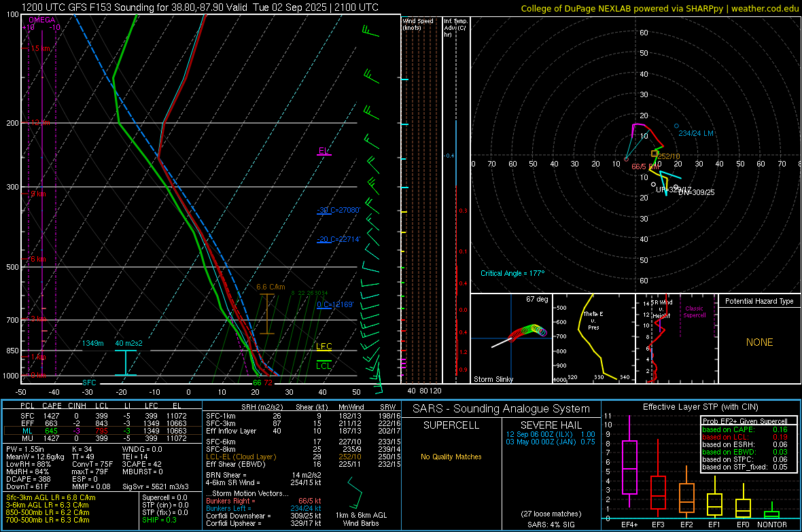This screenshot has height=532, width=802.
Task: Select the MU parcel row
Action: [102, 438]
